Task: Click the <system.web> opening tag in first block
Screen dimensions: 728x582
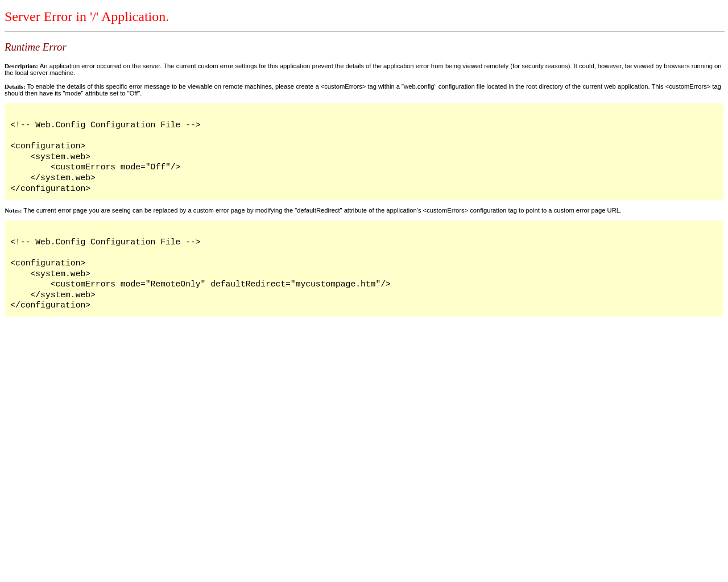Action: click(60, 157)
